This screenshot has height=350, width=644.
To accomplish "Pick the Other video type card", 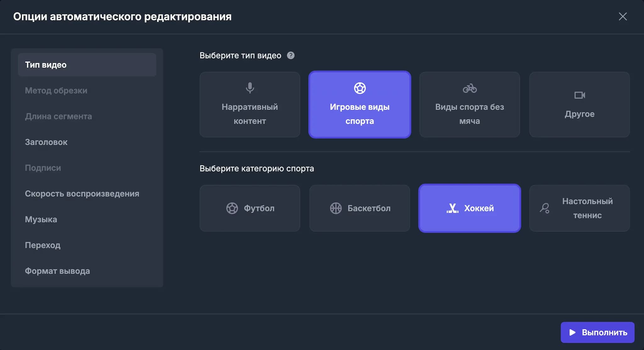I will 579,105.
